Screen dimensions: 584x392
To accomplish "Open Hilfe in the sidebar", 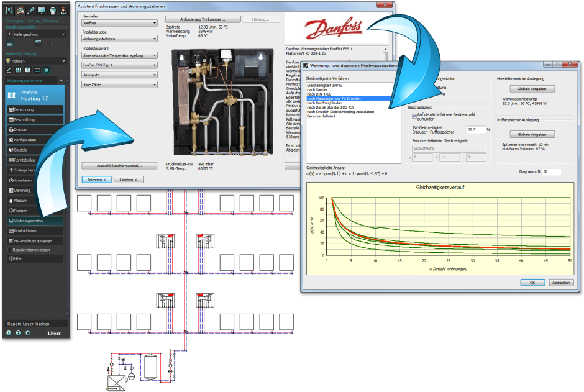I will tap(35, 258).
